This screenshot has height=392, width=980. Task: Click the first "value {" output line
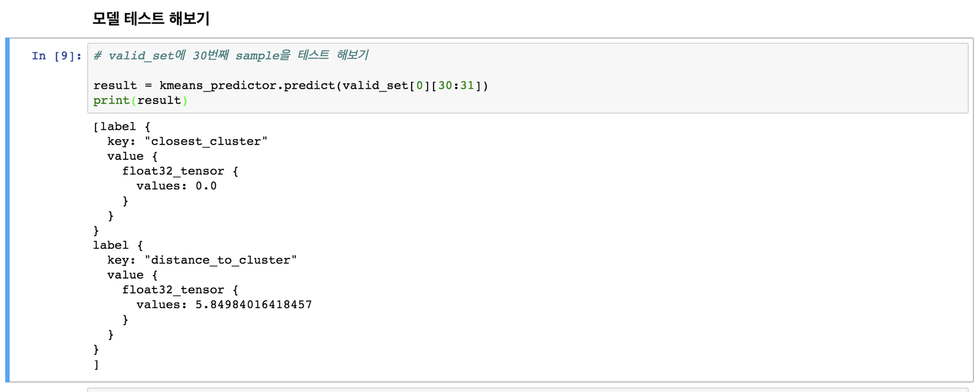[132, 156]
